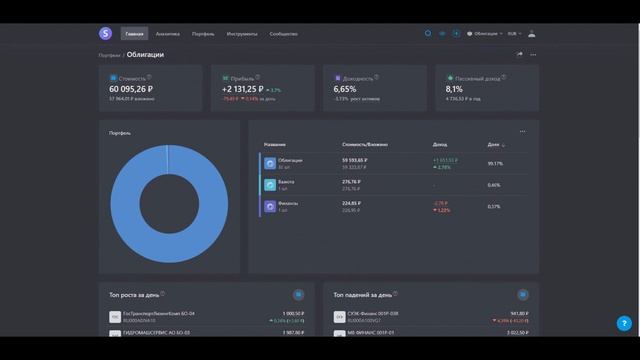The image size is (640, 360).
Task: Click ГосТранспортЛизингКомп БО-04 bond logo
Action: click(x=115, y=317)
